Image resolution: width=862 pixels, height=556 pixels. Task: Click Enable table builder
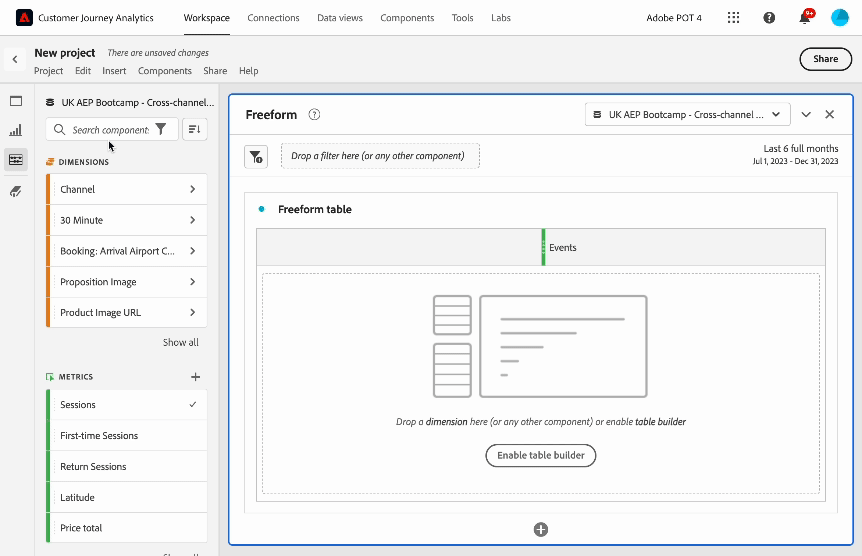coord(540,455)
